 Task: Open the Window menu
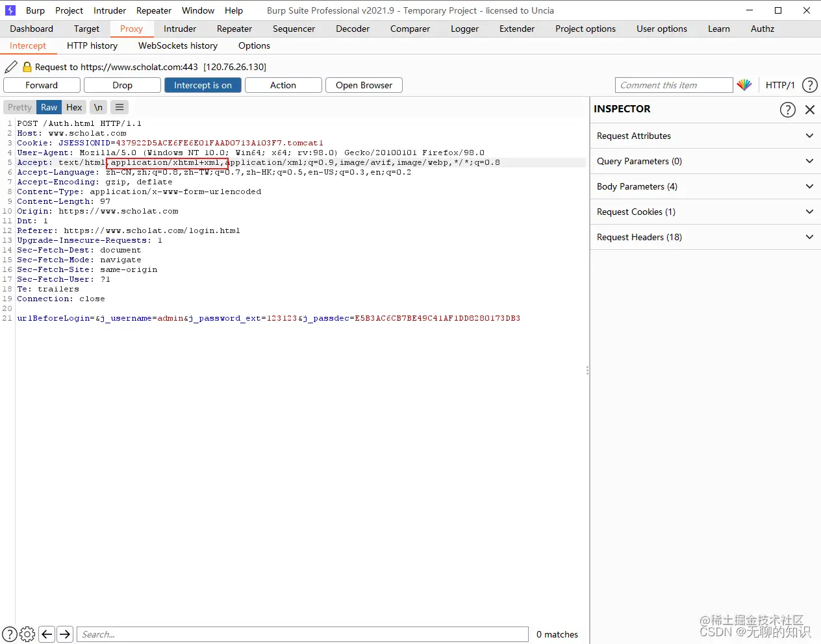[x=198, y=10]
